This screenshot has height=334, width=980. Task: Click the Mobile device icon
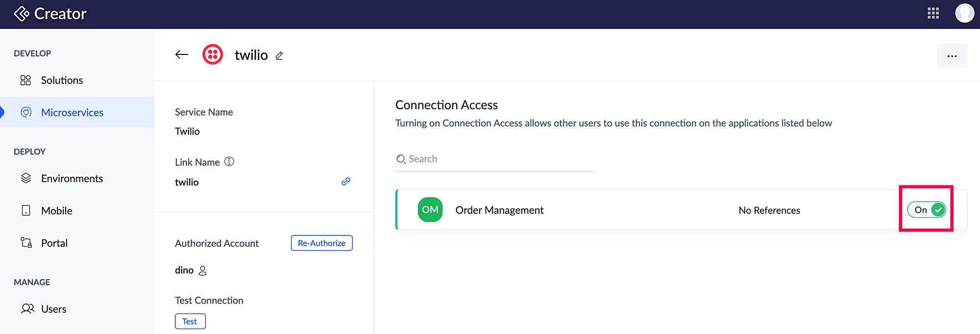coord(26,210)
